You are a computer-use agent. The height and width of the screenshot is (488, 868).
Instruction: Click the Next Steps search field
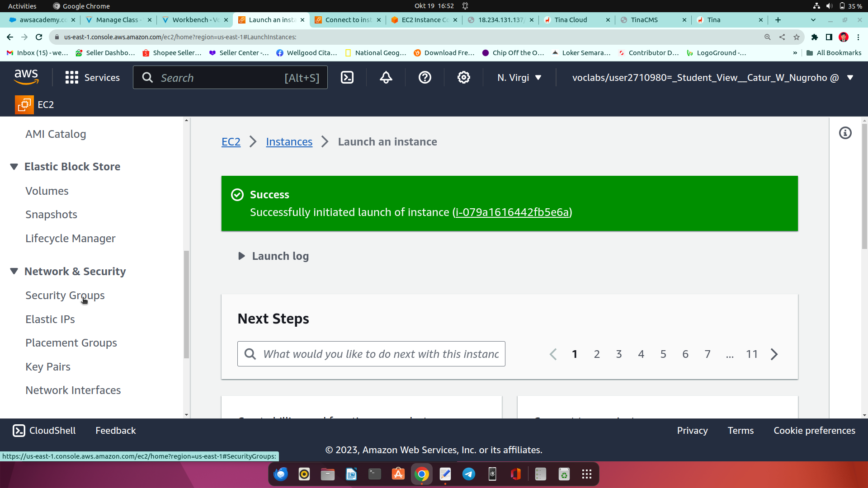pyautogui.click(x=380, y=354)
